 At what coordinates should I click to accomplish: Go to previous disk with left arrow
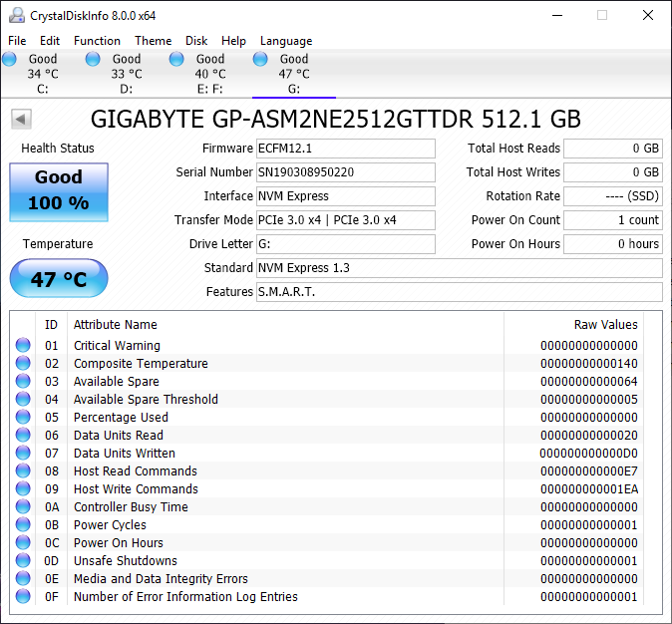pyautogui.click(x=21, y=120)
